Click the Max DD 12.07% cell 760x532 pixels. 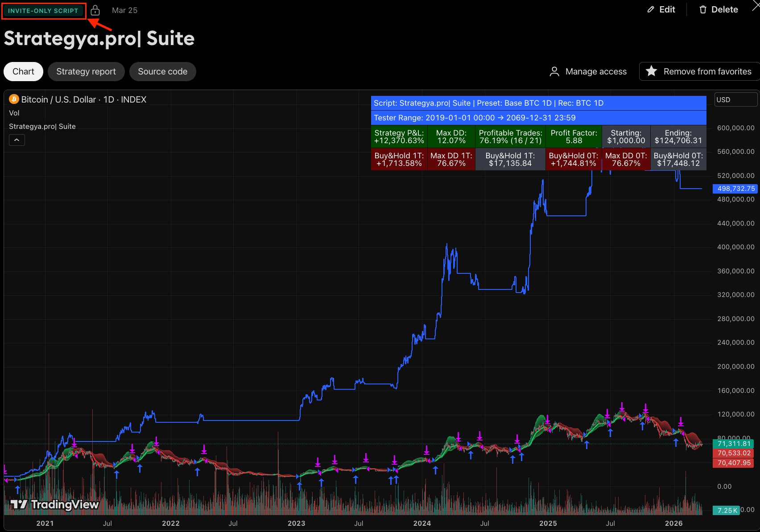pyautogui.click(x=451, y=136)
